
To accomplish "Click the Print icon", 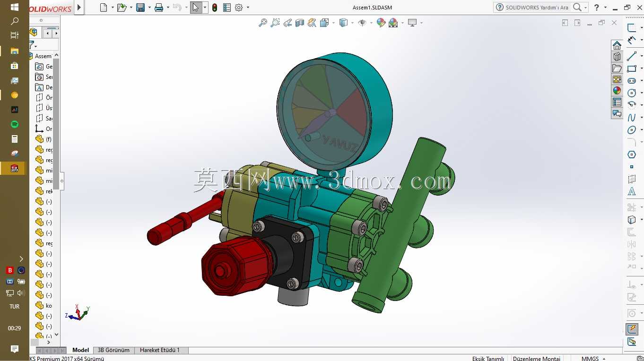I will click(x=159, y=8).
